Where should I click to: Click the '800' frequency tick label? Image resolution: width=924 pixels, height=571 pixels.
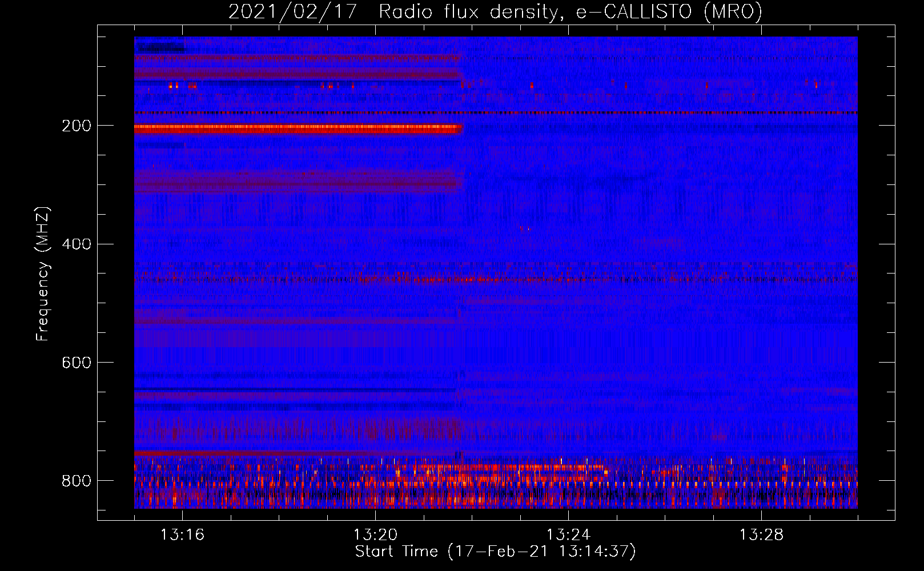pos(76,481)
